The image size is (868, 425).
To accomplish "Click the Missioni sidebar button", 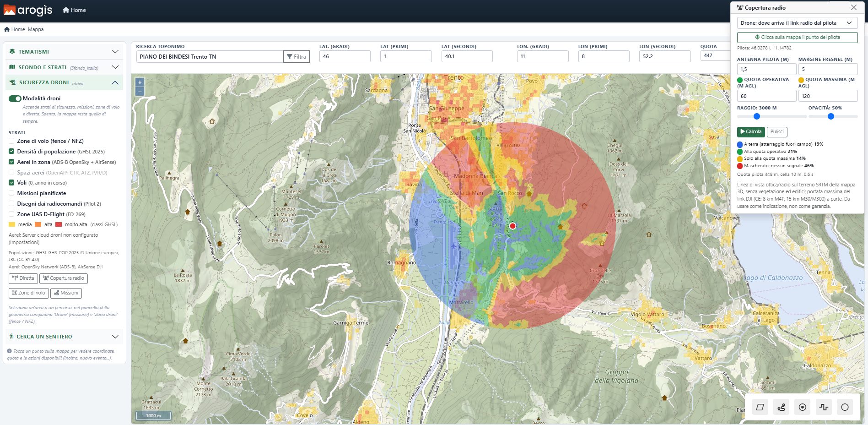I will pos(66,293).
